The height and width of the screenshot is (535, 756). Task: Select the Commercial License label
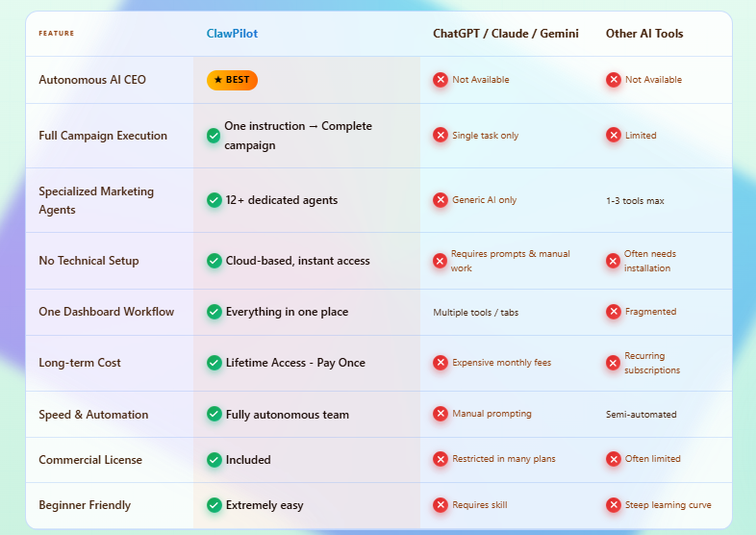pos(90,460)
